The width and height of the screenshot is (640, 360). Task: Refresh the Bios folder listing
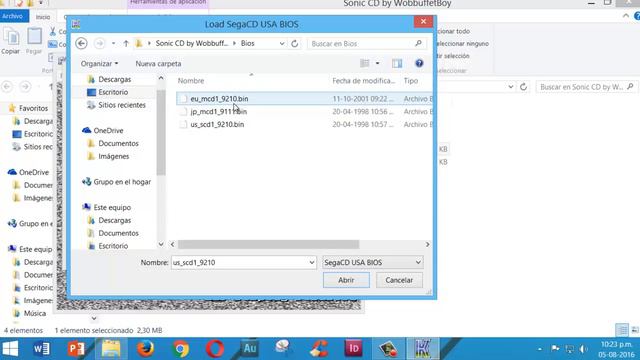[x=294, y=43]
